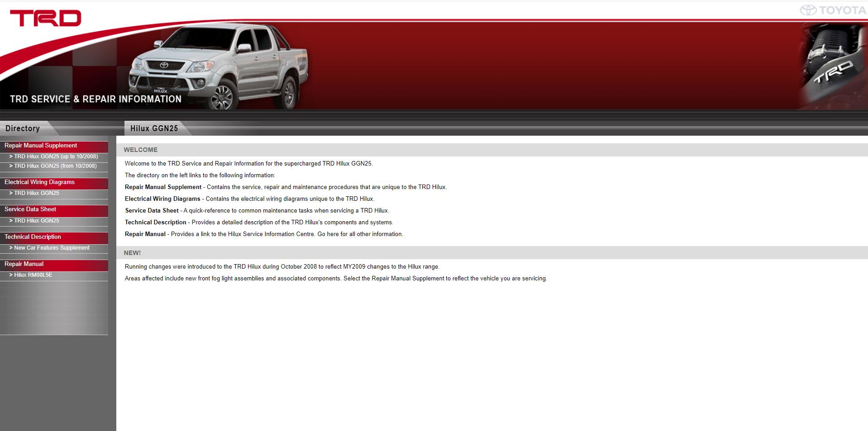Click the 'Running changes were introduced' paragraph
Screen dimensions: 868x431
click(282, 267)
